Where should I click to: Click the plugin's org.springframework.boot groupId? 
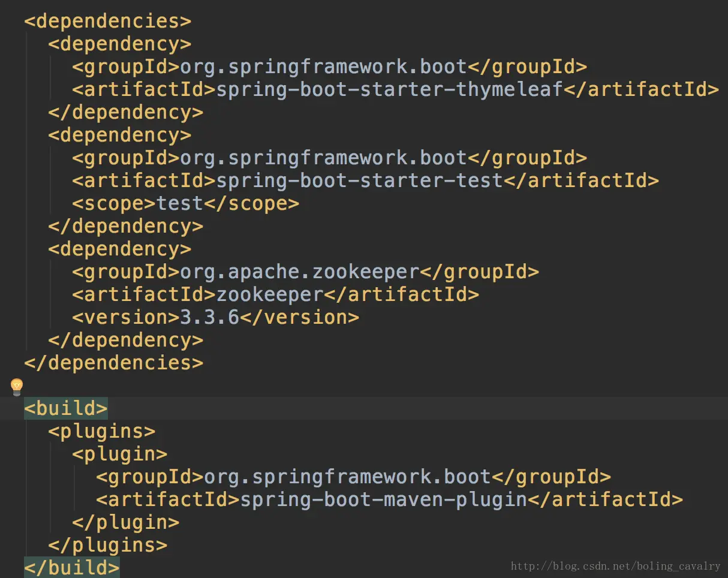tap(348, 477)
